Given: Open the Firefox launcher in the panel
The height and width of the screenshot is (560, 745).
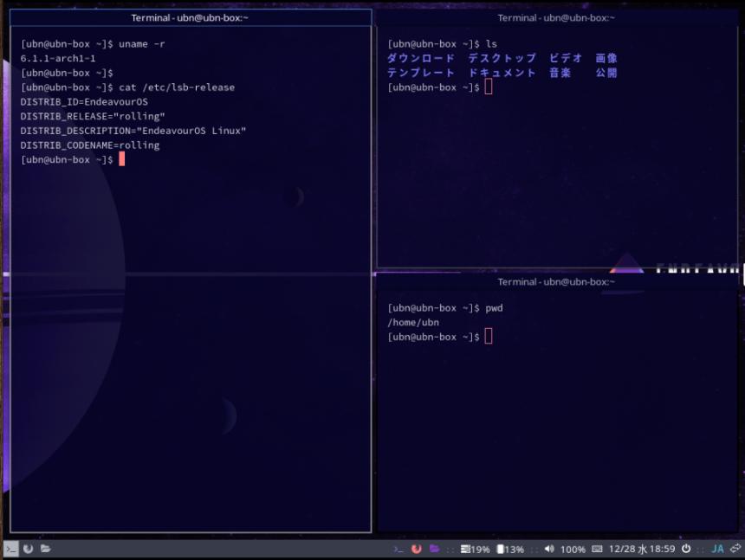Looking at the screenshot, I should (28, 549).
